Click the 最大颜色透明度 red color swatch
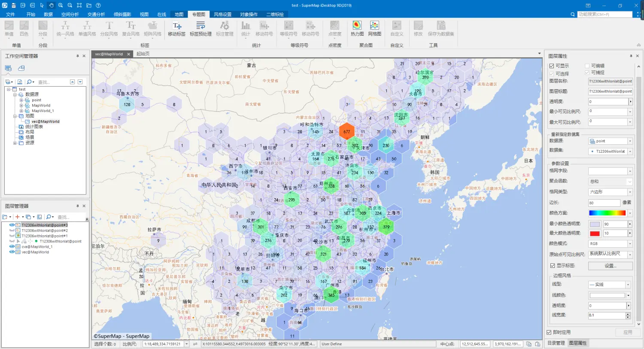This screenshot has height=349, width=644. (595, 234)
